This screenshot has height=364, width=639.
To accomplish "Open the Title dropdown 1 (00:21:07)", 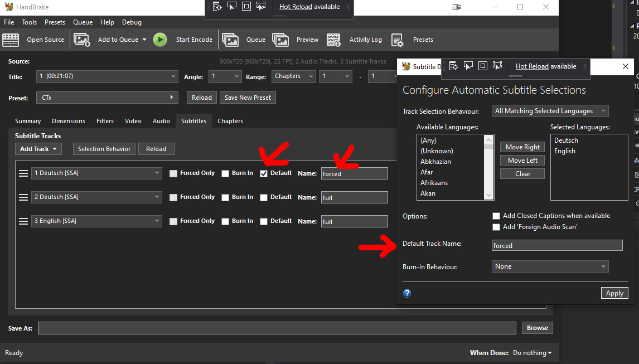I will pos(107,76).
